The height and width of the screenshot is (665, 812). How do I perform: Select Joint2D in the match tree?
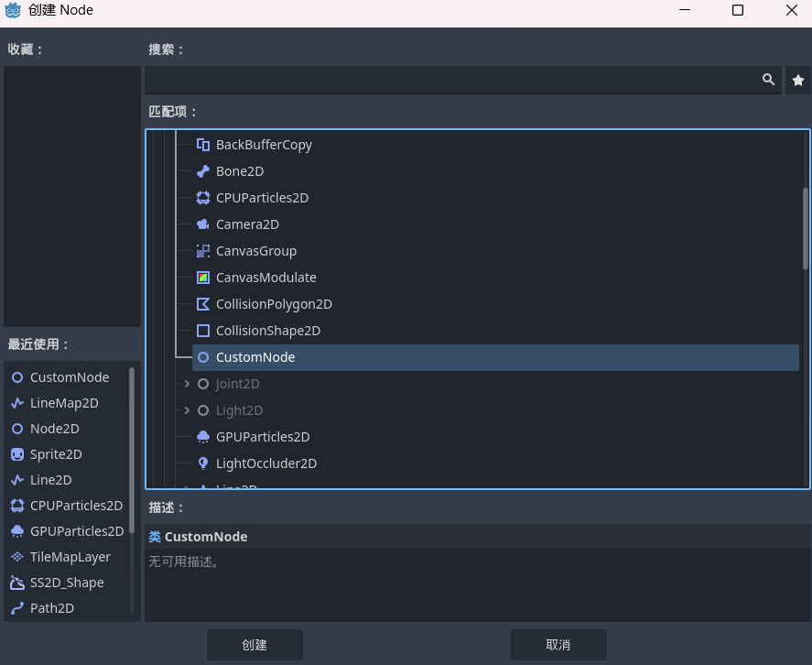click(x=237, y=384)
